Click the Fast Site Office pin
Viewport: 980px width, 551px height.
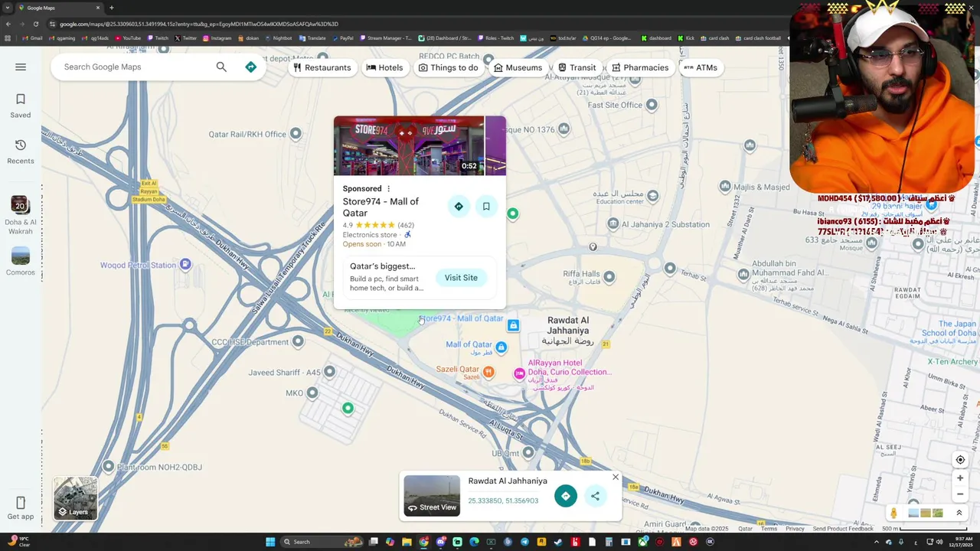[652, 105]
